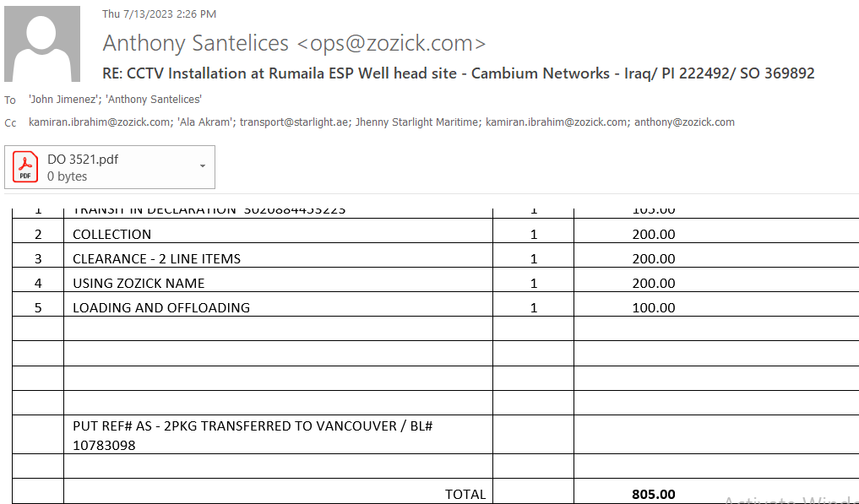Select the 'Ala Akram' Cc recipient
The image size is (859, 504).
(204, 122)
